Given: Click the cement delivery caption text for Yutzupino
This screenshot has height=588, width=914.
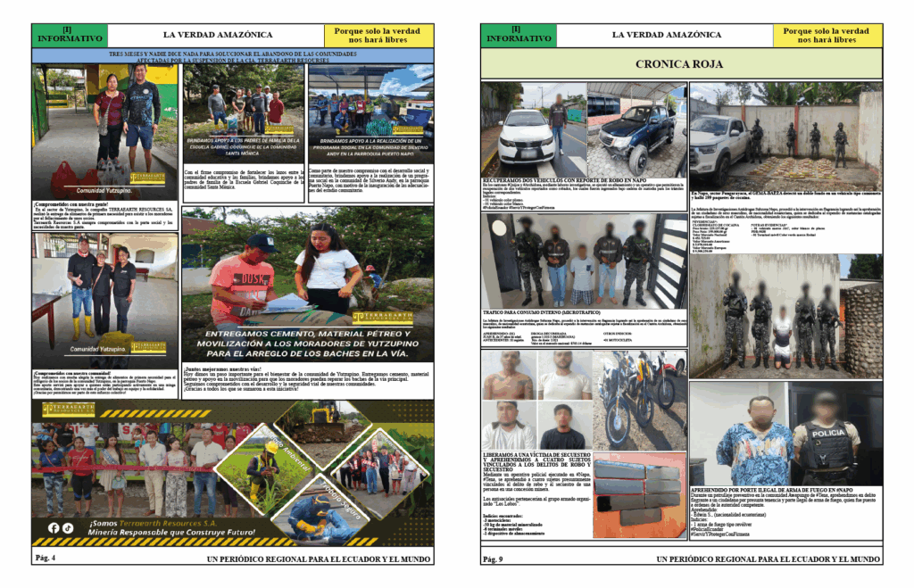Looking at the screenshot, I should 308,344.
